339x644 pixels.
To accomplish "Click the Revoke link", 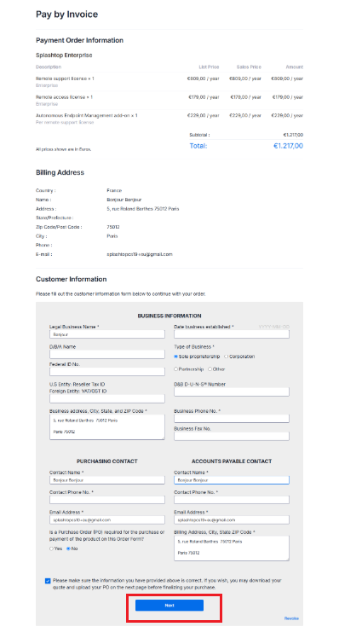I will tap(291, 618).
